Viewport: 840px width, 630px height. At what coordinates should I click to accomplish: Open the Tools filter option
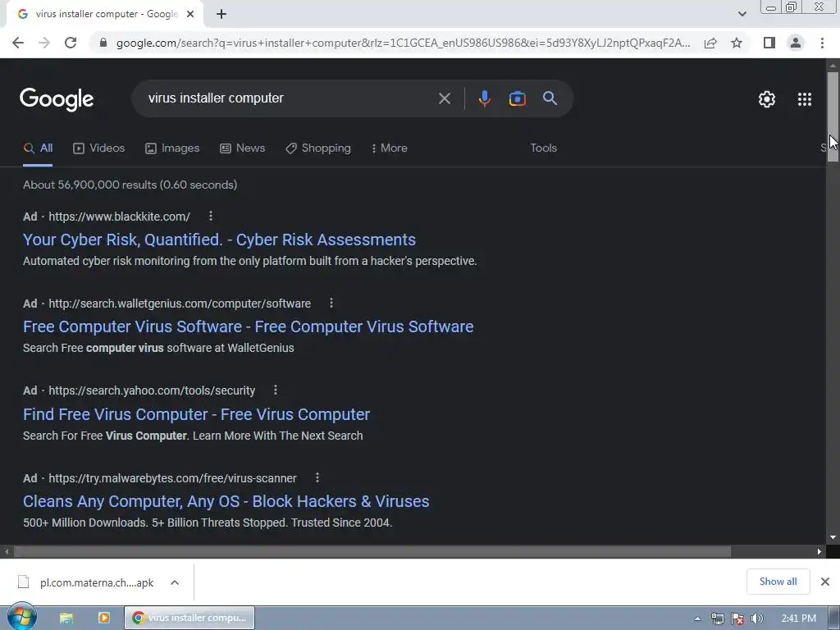tap(543, 148)
